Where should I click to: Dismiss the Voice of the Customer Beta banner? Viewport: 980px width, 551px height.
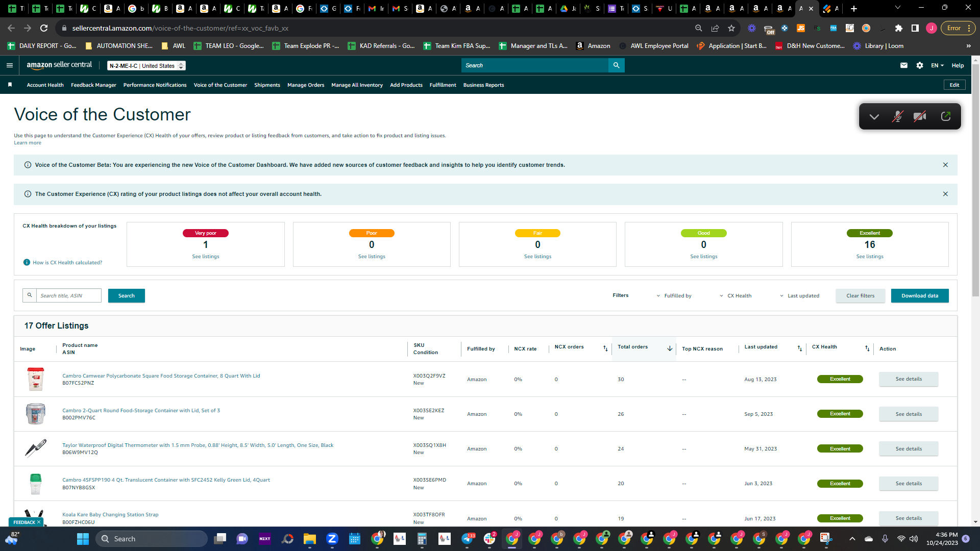point(945,165)
